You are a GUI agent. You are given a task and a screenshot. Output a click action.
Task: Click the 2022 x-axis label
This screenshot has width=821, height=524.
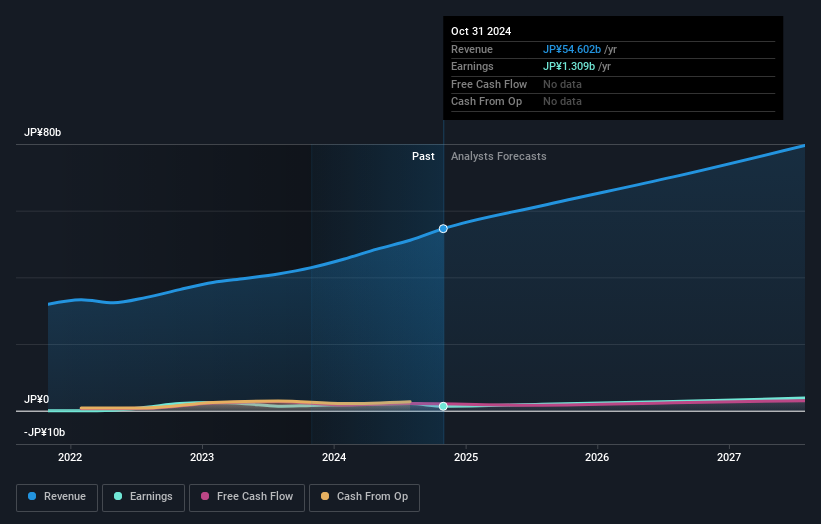[70, 458]
